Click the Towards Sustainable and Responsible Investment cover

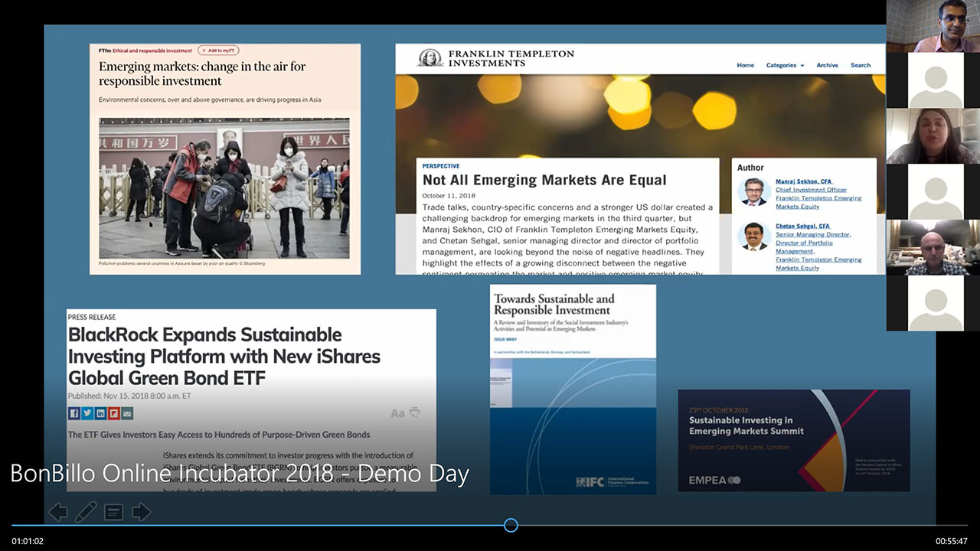573,389
